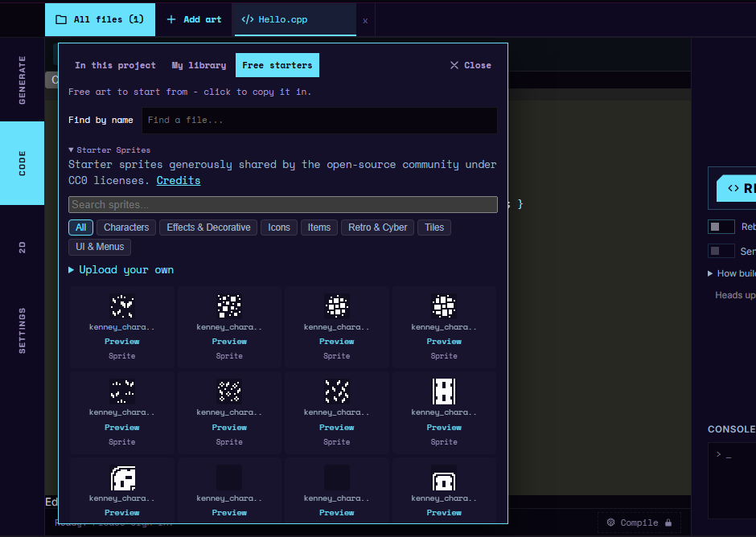This screenshot has height=537, width=756.
Task: Click the plus icon on Add art
Action: 171,19
